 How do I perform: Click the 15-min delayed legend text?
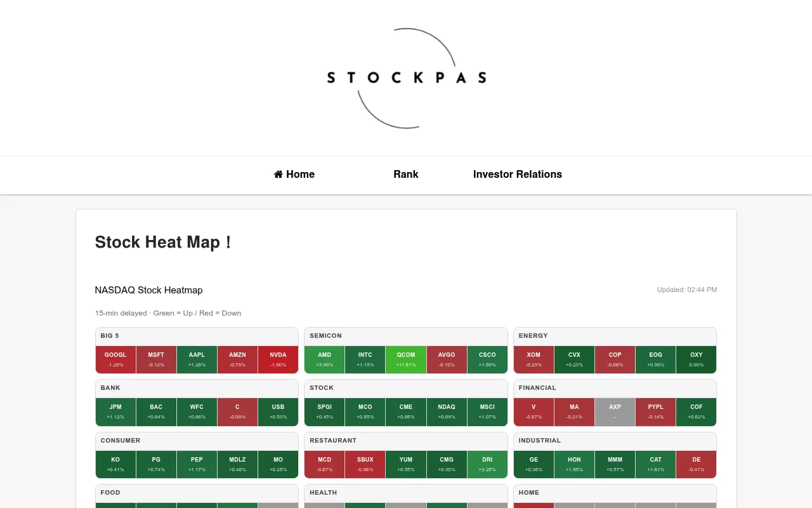pyautogui.click(x=168, y=313)
